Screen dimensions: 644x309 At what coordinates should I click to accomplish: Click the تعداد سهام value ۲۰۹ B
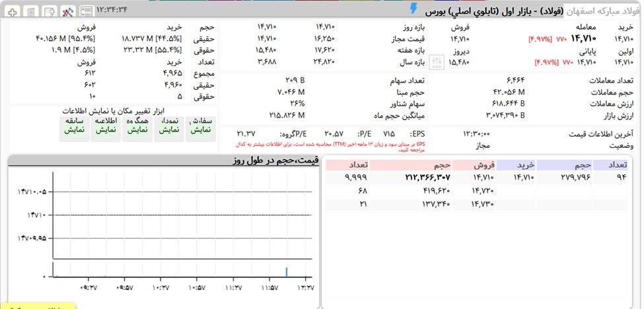click(x=295, y=80)
